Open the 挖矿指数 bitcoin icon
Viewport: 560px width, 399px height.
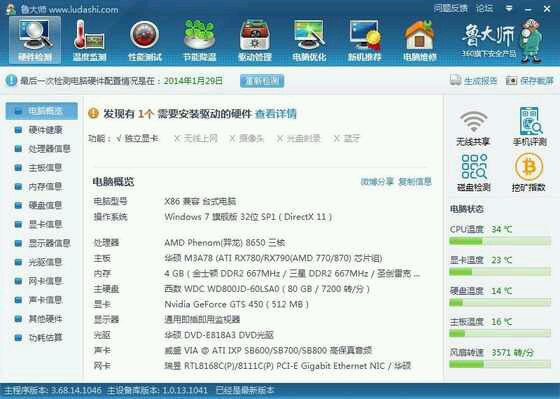pyautogui.click(x=529, y=173)
